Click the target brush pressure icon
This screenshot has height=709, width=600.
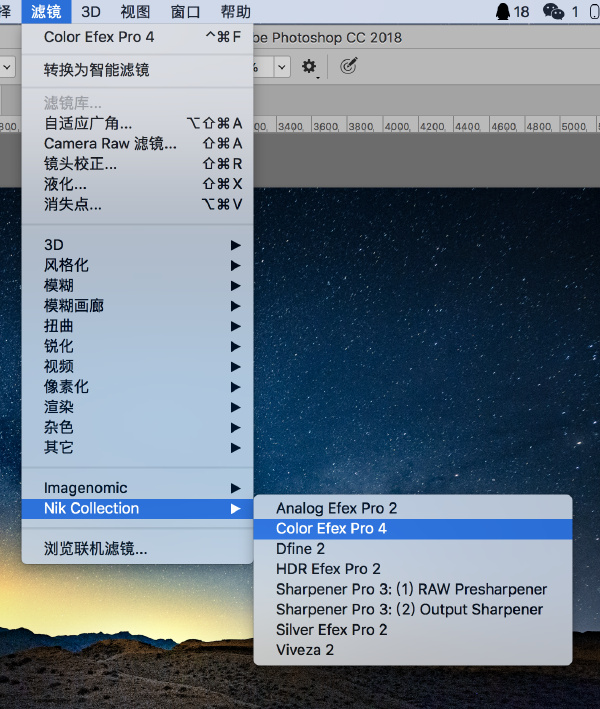coord(348,66)
